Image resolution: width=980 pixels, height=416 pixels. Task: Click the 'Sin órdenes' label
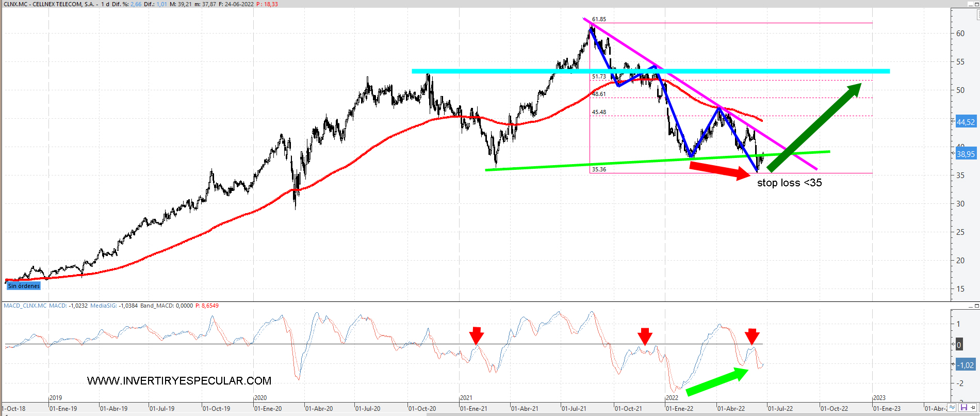[24, 286]
